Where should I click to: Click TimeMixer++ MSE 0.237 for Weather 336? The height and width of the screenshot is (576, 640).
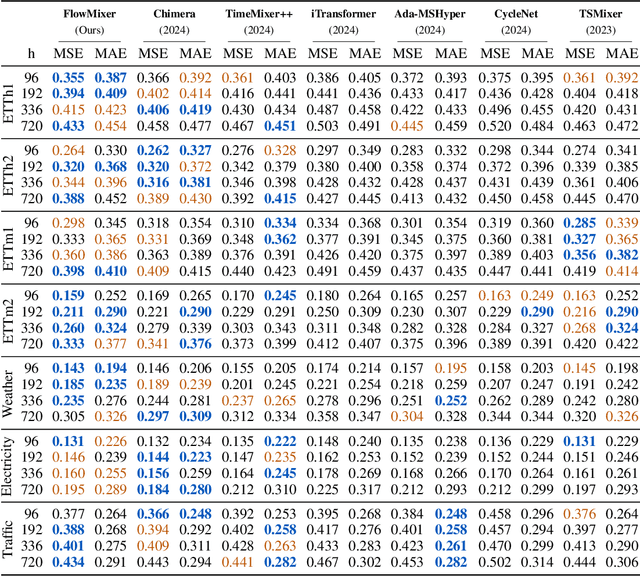(238, 400)
